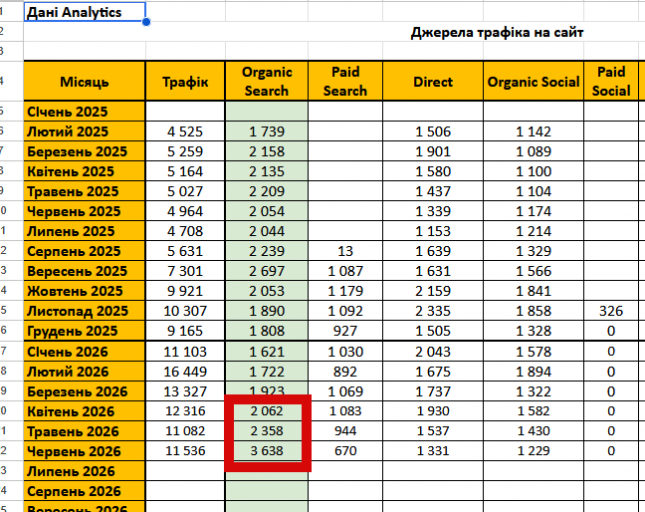Click the 'Червень 2026' row label
This screenshot has height=512, width=645.
pos(84,451)
